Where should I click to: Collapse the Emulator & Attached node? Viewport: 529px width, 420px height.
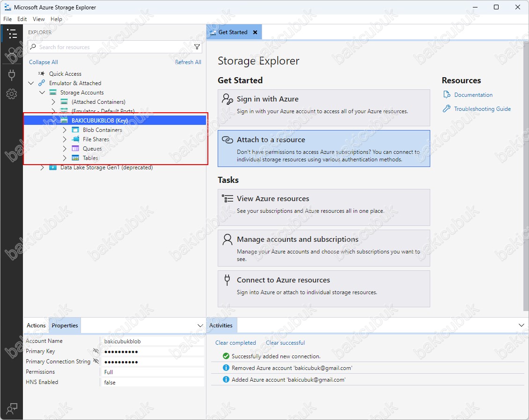coord(31,83)
